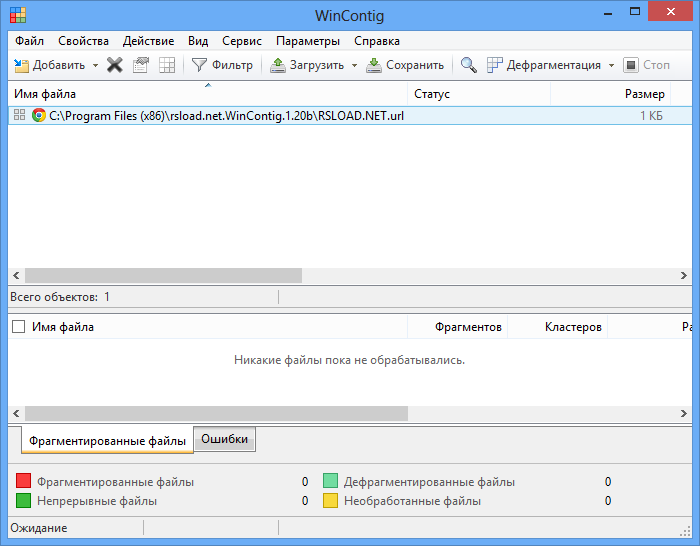The width and height of the screenshot is (700, 546).
Task: Open the Параметры menu
Action: tap(308, 41)
